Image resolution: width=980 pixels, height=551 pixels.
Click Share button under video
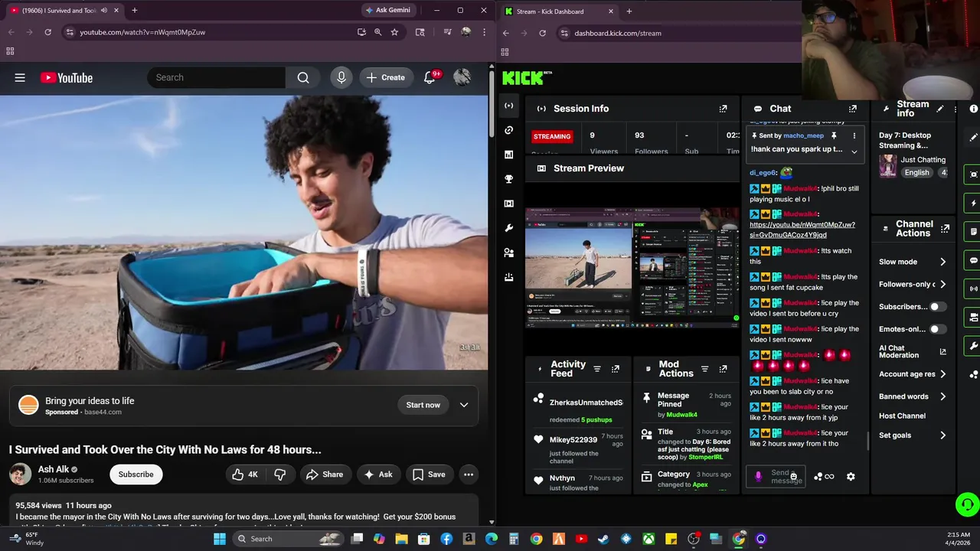[x=325, y=474]
